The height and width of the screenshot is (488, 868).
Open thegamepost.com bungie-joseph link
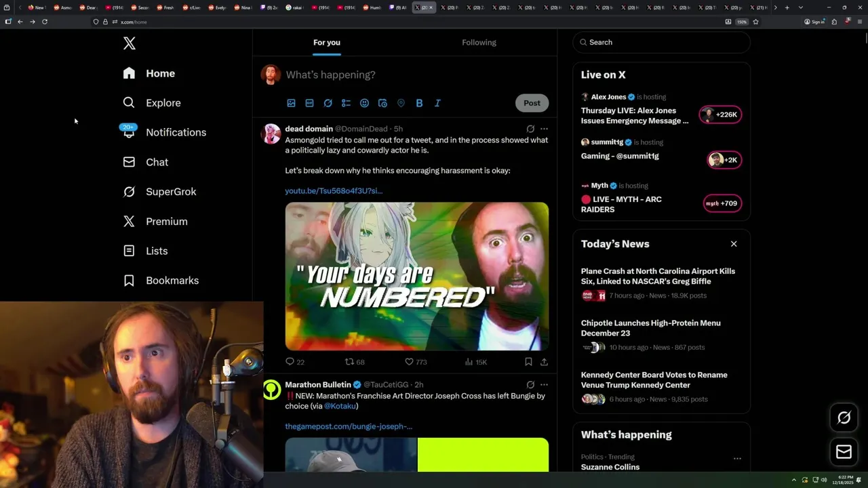(x=349, y=426)
